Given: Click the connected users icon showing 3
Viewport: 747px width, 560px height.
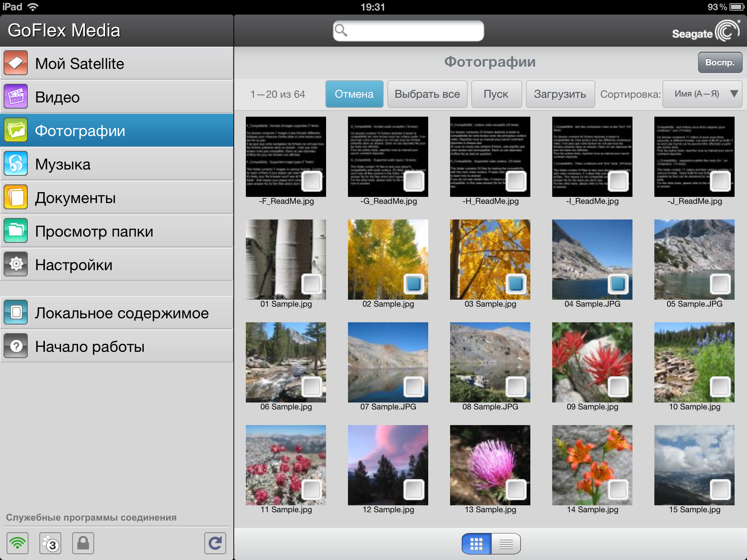Looking at the screenshot, I should pyautogui.click(x=50, y=543).
